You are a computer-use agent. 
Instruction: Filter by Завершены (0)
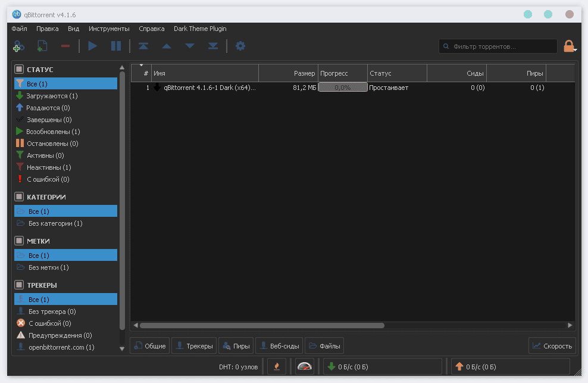tap(65, 120)
